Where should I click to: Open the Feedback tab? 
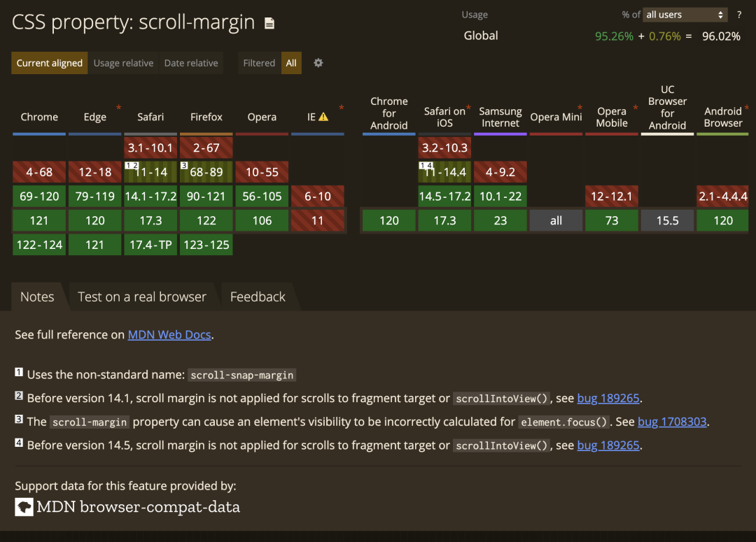coord(258,297)
